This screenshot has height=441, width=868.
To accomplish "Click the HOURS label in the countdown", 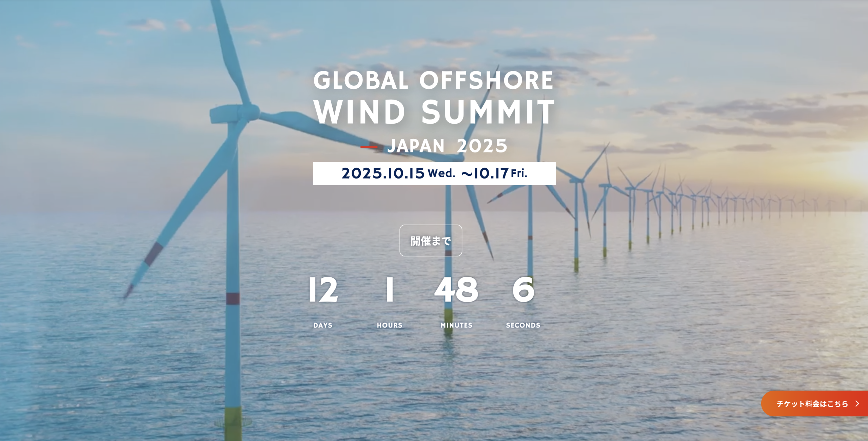I will pos(389,325).
